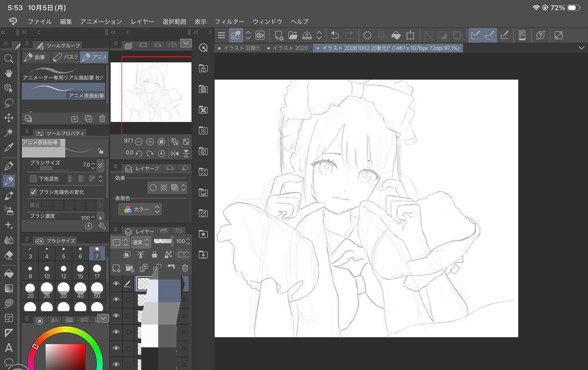Click the layer opacity slider
Viewport: 588px width, 370px height.
point(164,242)
